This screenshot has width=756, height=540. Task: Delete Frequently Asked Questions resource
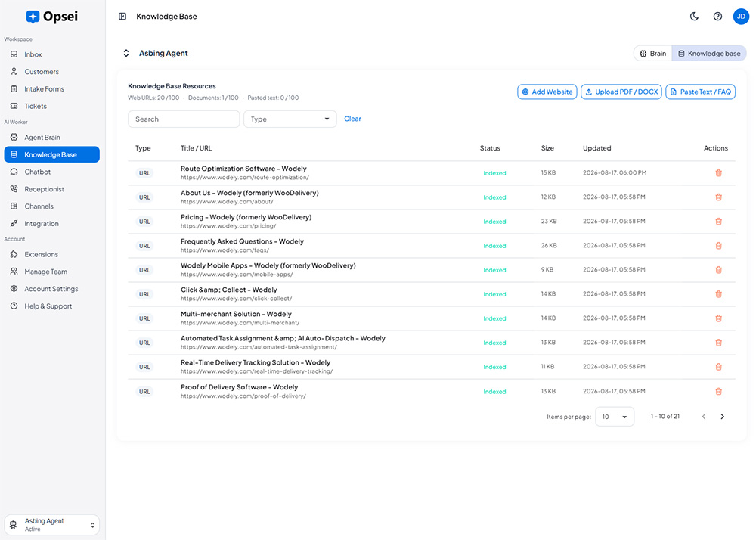click(718, 246)
